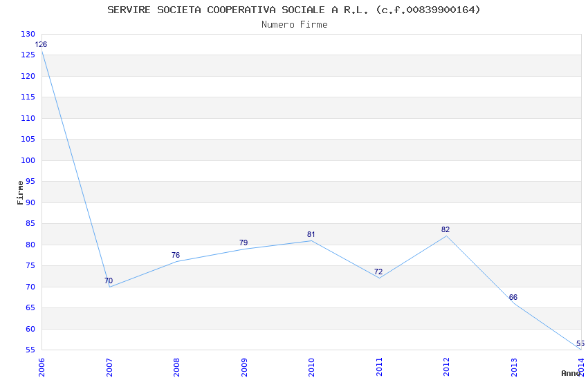Click the 70 y-axis tick label
The width and height of the screenshot is (588, 380).
click(x=30, y=287)
